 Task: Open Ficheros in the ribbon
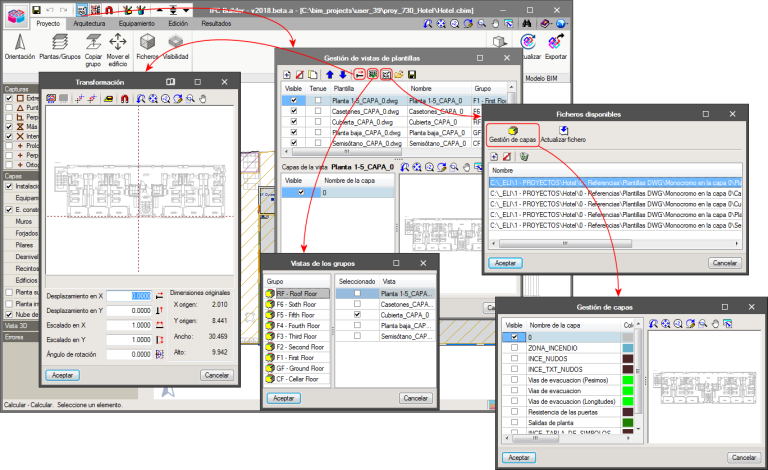click(x=147, y=47)
